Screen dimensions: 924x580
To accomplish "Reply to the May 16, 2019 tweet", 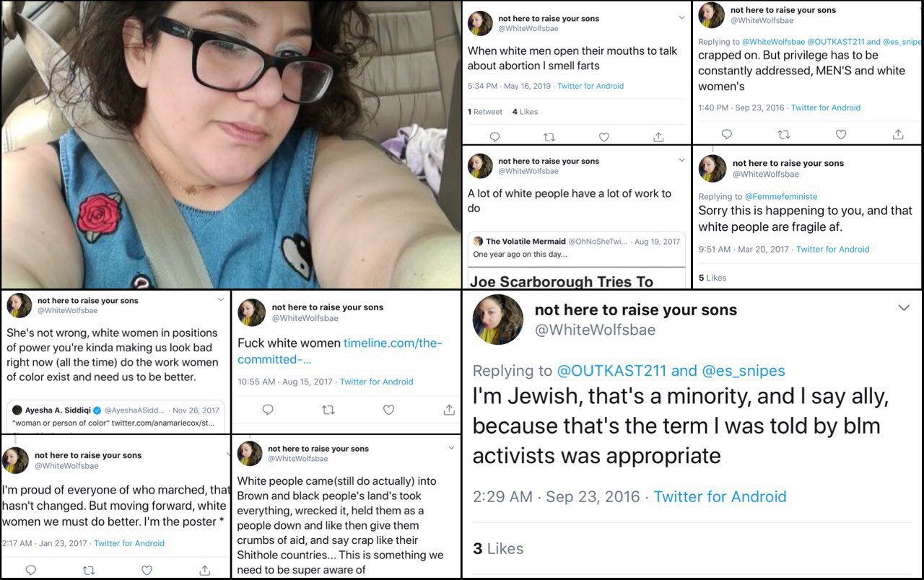I will [494, 137].
